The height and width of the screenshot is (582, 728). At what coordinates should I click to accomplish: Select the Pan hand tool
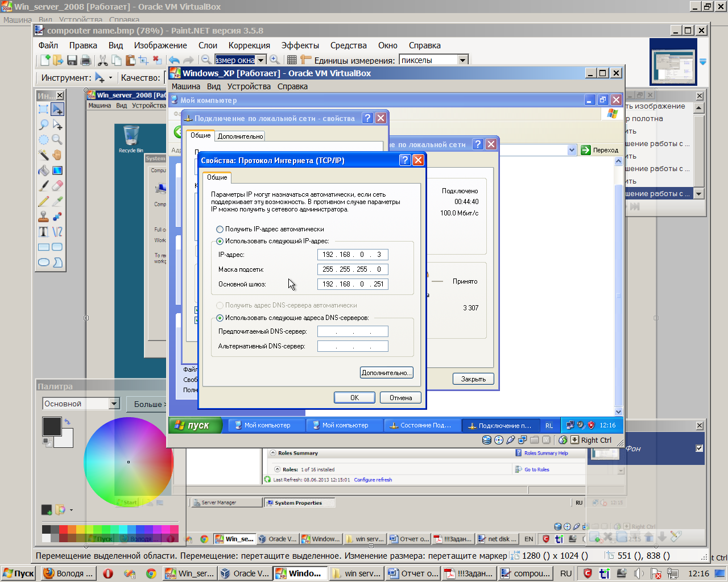(x=57, y=155)
